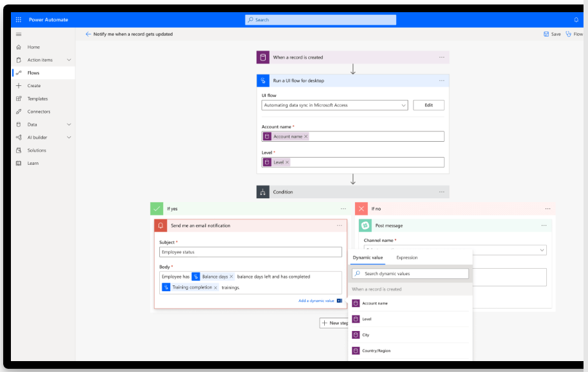Click the Create plus icon
Screen dimensions: 588x372
click(x=19, y=86)
